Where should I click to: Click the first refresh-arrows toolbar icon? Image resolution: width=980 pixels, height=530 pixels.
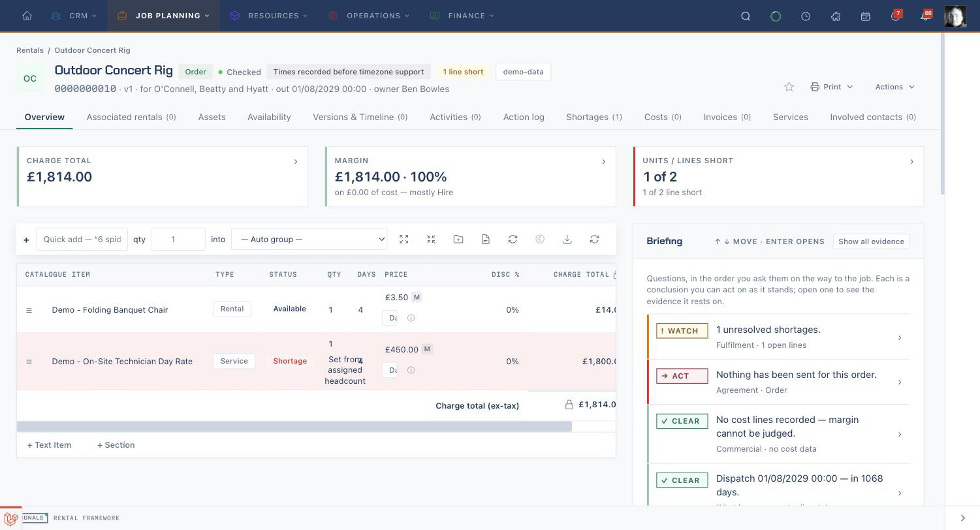coord(513,240)
